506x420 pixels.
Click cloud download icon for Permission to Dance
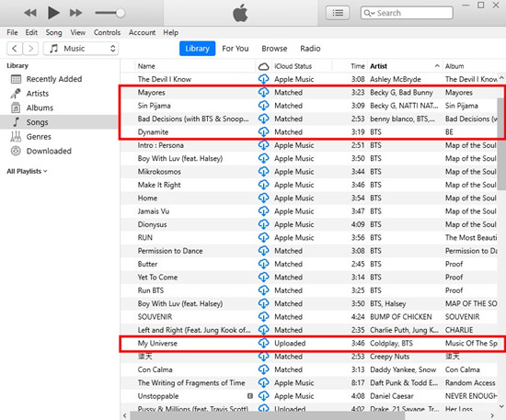pyautogui.click(x=264, y=251)
